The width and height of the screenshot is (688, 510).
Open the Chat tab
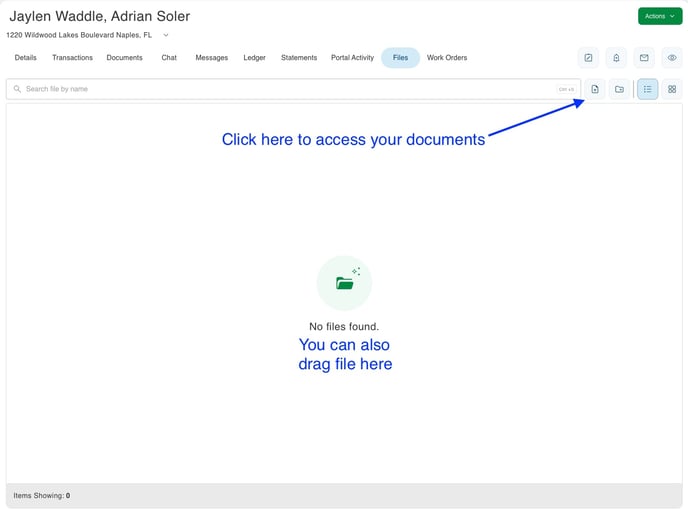(169, 58)
